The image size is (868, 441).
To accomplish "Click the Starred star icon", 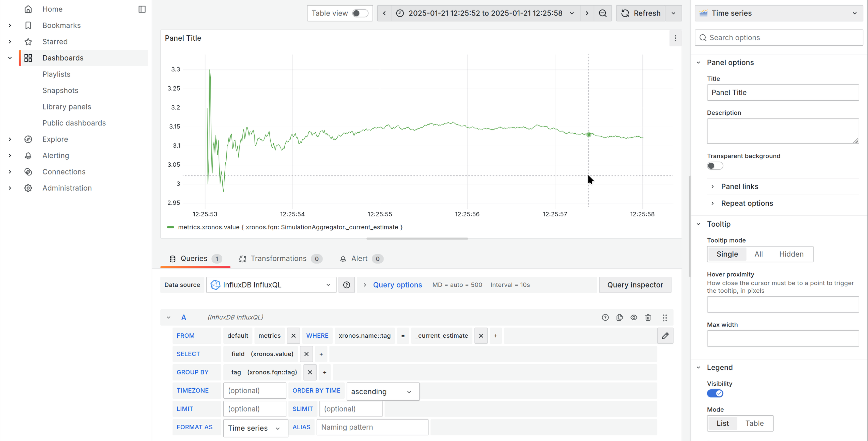I will tap(28, 41).
